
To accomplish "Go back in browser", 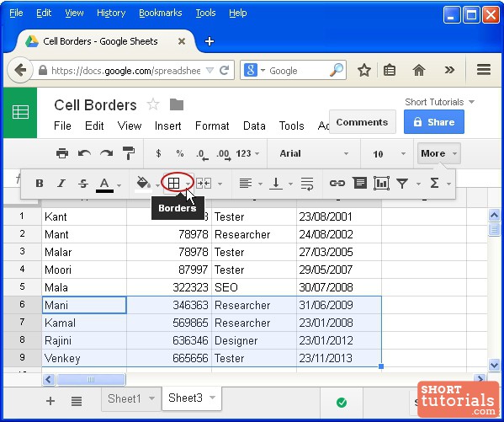I will pos(20,70).
